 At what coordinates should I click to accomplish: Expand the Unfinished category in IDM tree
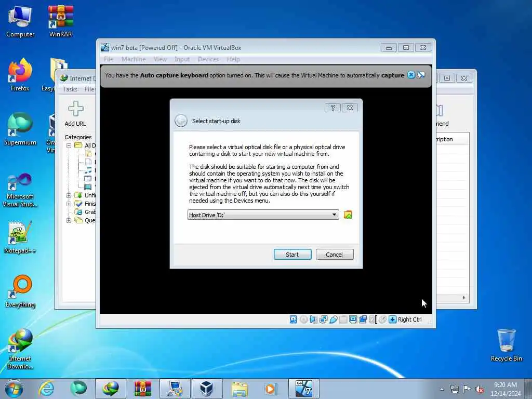69,195
